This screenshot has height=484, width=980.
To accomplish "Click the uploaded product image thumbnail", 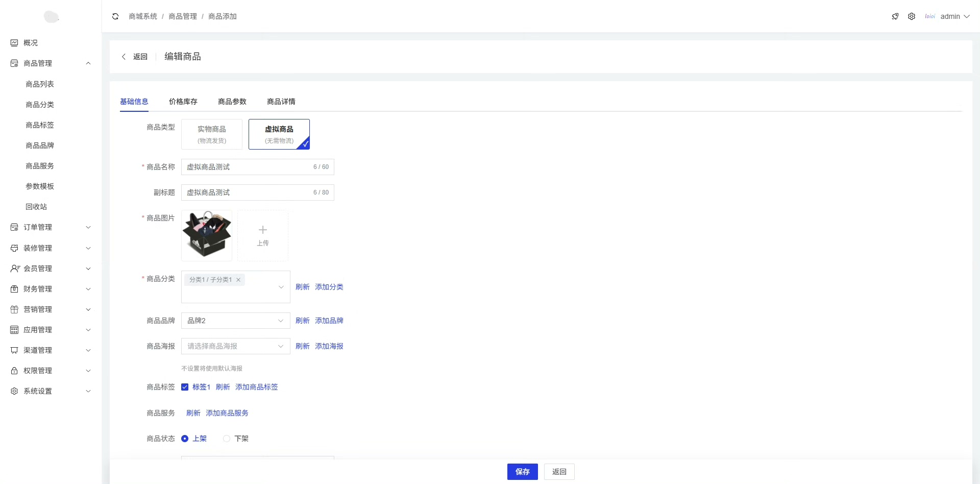I will click(x=207, y=236).
